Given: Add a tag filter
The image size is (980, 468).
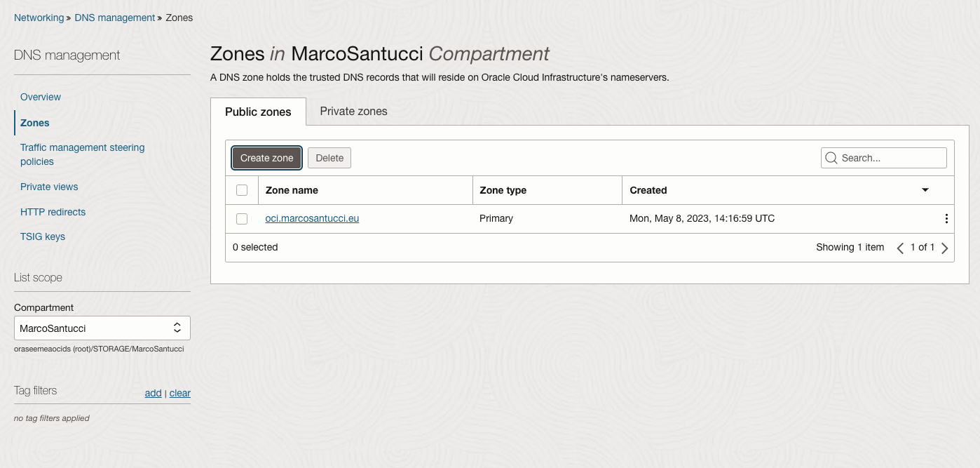Looking at the screenshot, I should pos(153,393).
